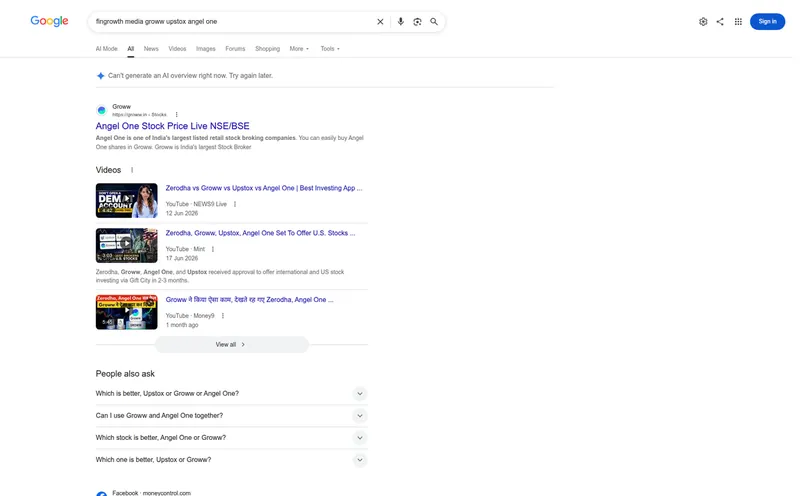The image size is (800, 496).
Task: Clear the search box with the X icon
Action: point(380,21)
